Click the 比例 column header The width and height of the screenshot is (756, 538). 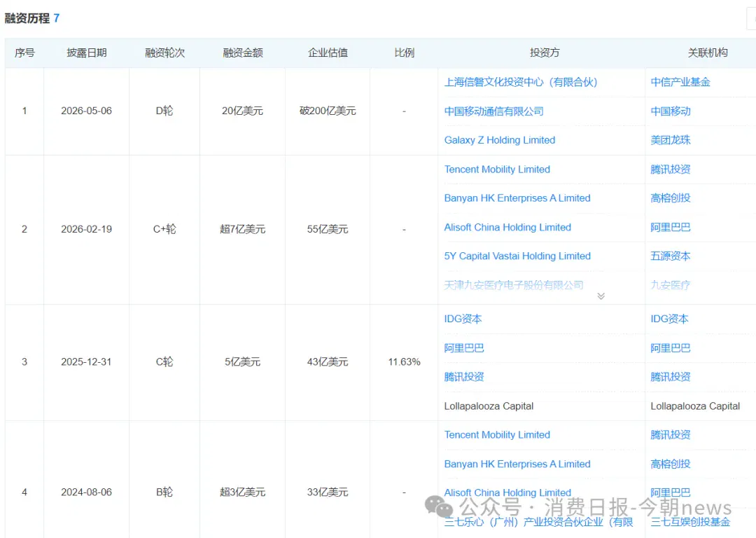[404, 53]
